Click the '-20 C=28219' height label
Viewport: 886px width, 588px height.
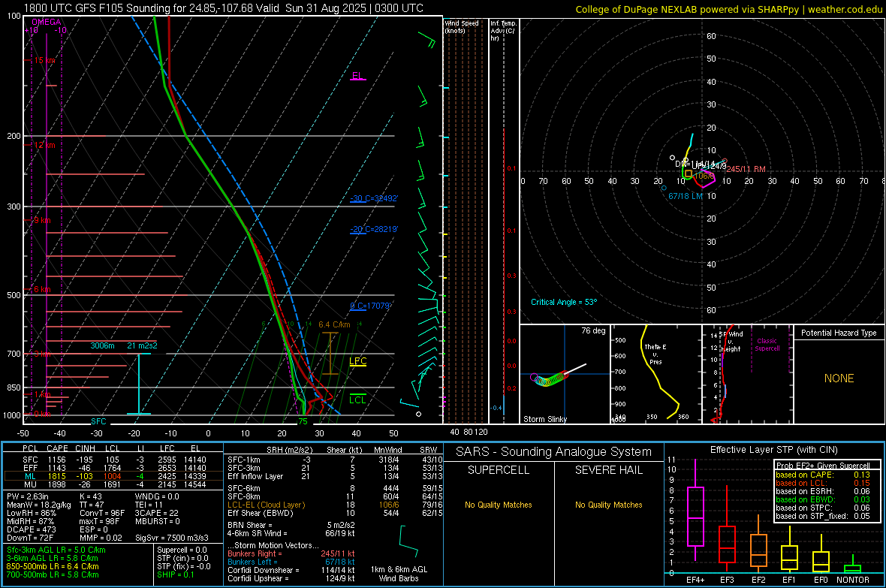tap(374, 229)
